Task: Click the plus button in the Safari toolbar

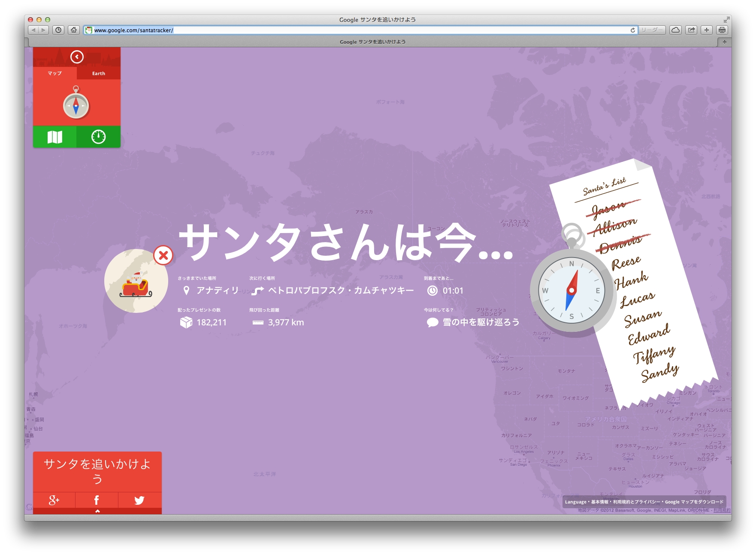Action: [707, 30]
